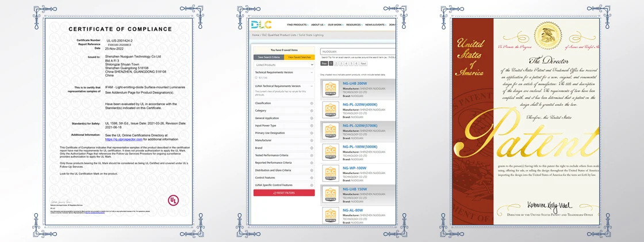
Task: Open the NG-LHB 200W product link
Action: pyautogui.click(x=355, y=83)
